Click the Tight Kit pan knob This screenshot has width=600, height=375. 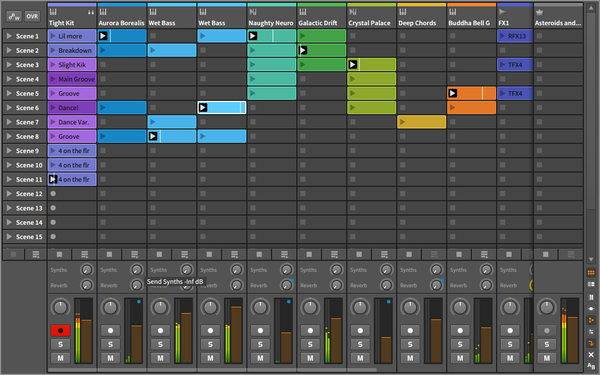[60, 307]
